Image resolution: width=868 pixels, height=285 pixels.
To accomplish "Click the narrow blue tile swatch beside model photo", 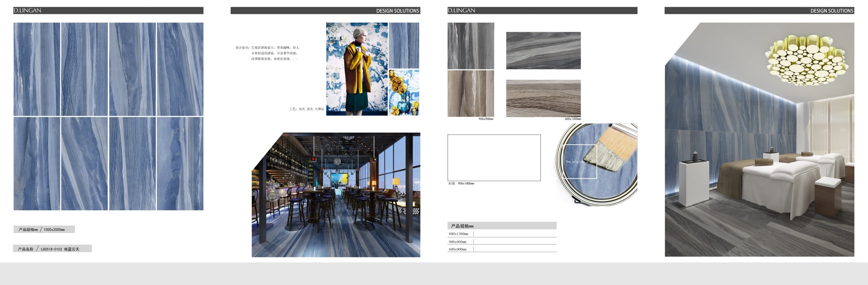I will 404,45.
